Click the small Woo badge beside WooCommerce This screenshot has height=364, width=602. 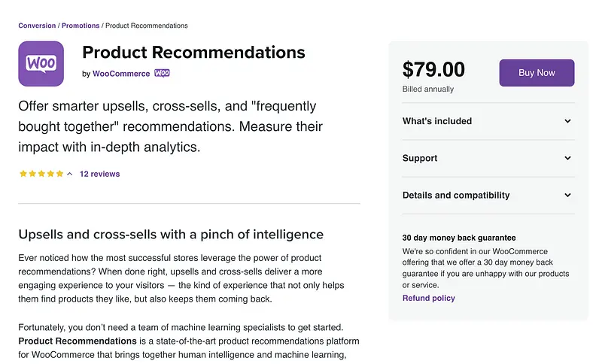[162, 74]
